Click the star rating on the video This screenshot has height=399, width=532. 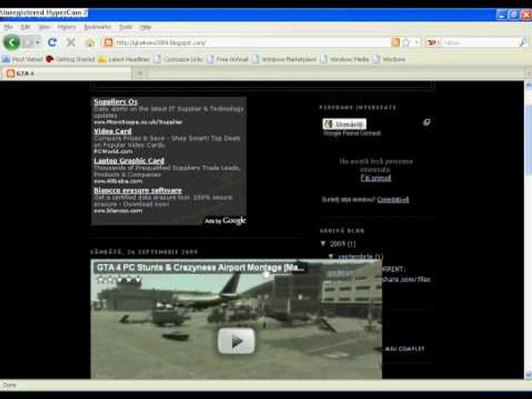(x=119, y=280)
